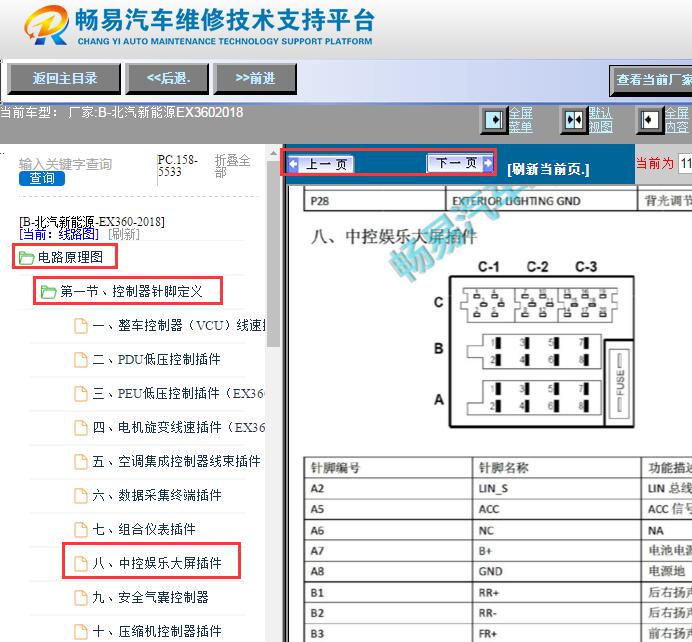Click the page icon beside 五、空调集成控制器
Viewport: 692px width, 642px height.
click(80, 462)
